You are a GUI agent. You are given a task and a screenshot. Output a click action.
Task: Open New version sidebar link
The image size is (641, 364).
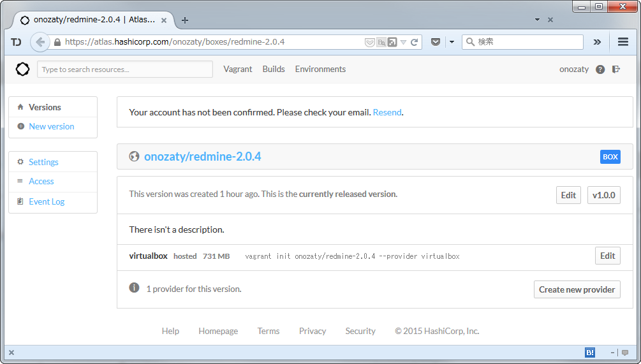point(52,126)
